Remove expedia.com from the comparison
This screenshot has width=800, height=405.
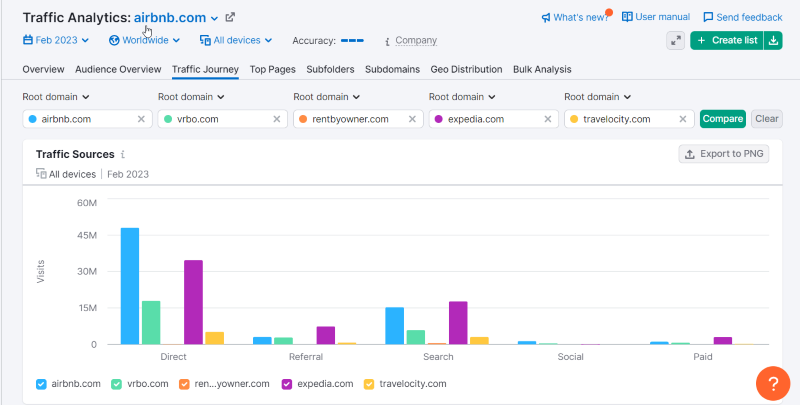coord(547,119)
